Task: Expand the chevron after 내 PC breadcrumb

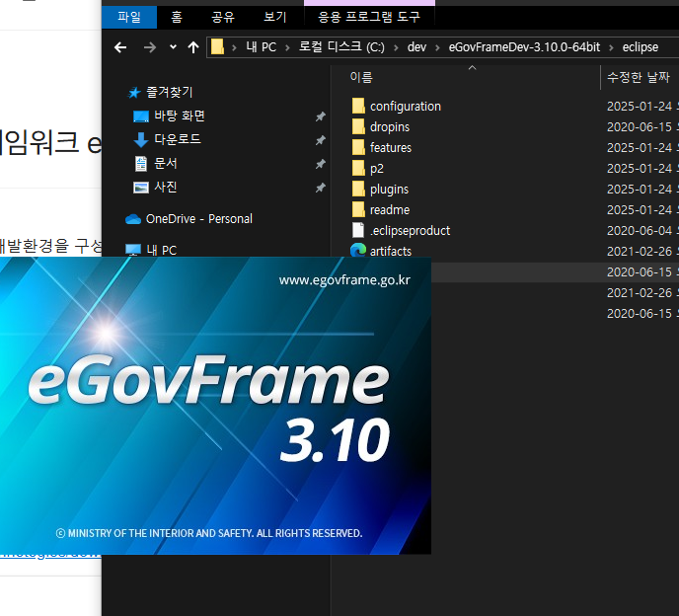Action: point(287,47)
